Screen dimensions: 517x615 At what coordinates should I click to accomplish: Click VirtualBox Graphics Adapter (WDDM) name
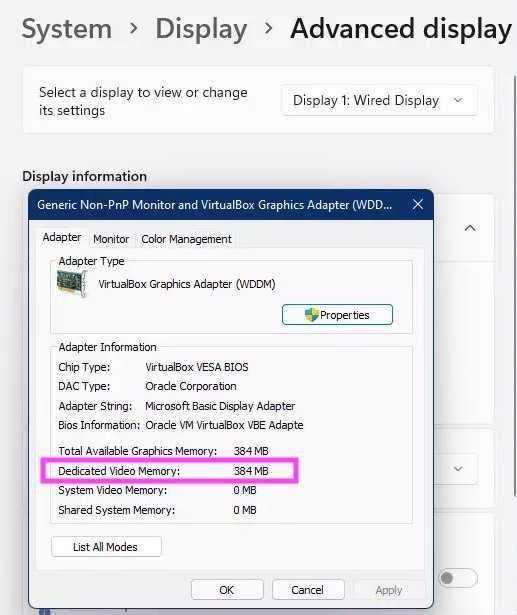187,284
